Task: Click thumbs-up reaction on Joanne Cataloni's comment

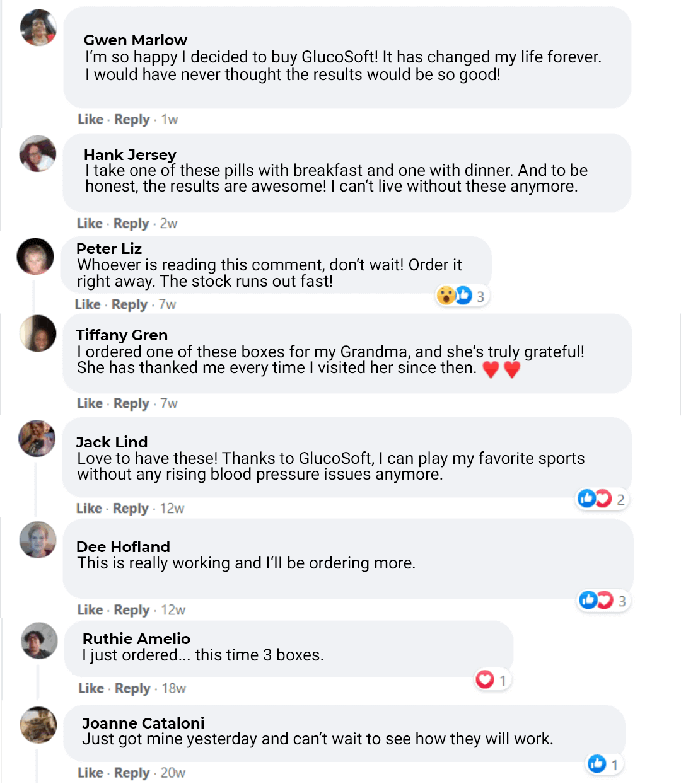Action: [597, 764]
